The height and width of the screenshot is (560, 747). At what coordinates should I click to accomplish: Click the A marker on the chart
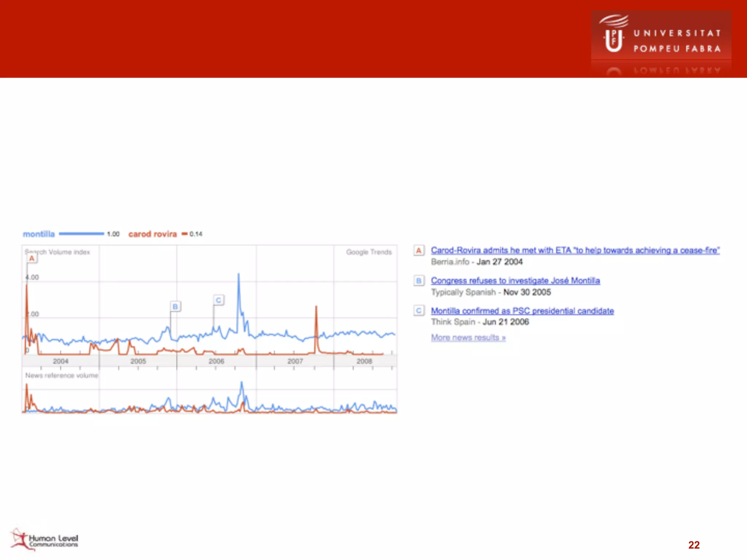(32, 258)
